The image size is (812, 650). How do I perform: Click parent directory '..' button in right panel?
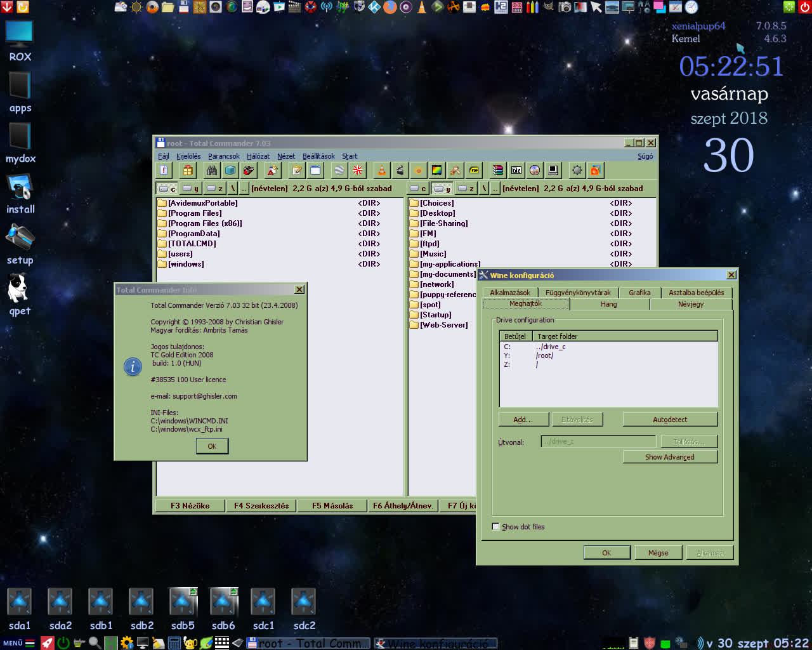(495, 189)
